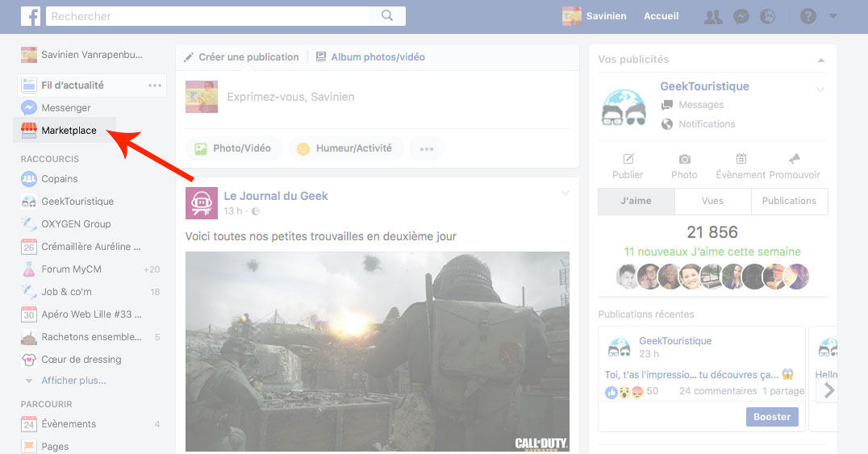Open friend requests icon in top bar
Image resolution: width=868 pixels, height=454 pixels.
tap(713, 17)
